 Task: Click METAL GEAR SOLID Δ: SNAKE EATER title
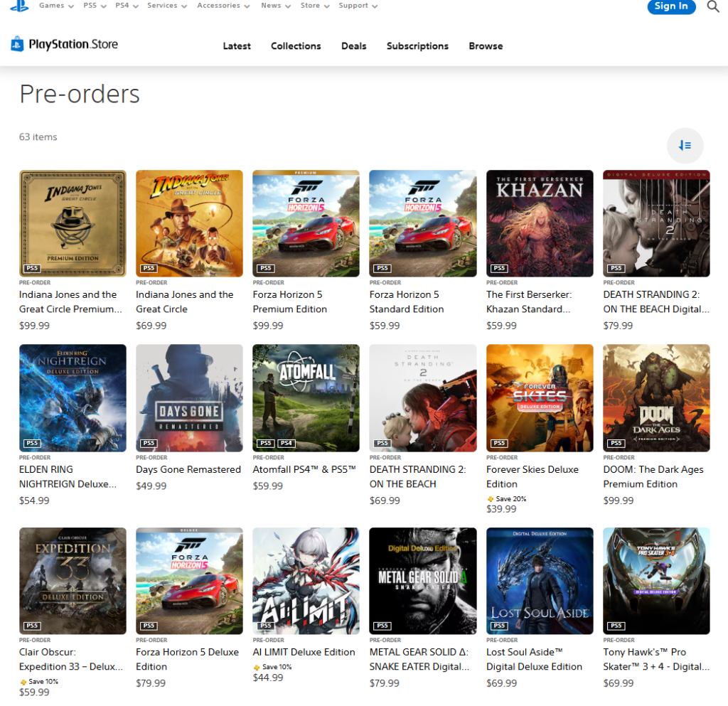tap(419, 659)
